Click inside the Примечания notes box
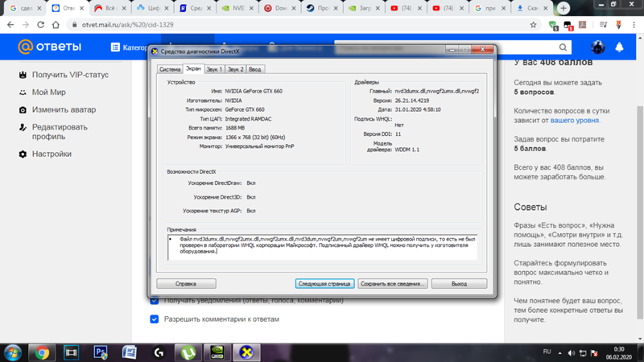The height and width of the screenshot is (362, 644). tap(323, 248)
